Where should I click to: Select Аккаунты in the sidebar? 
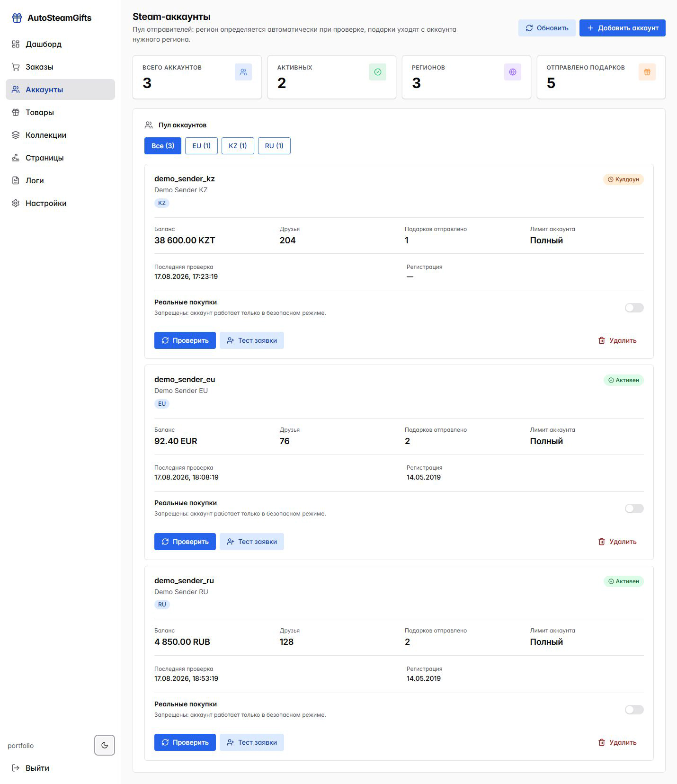point(60,89)
